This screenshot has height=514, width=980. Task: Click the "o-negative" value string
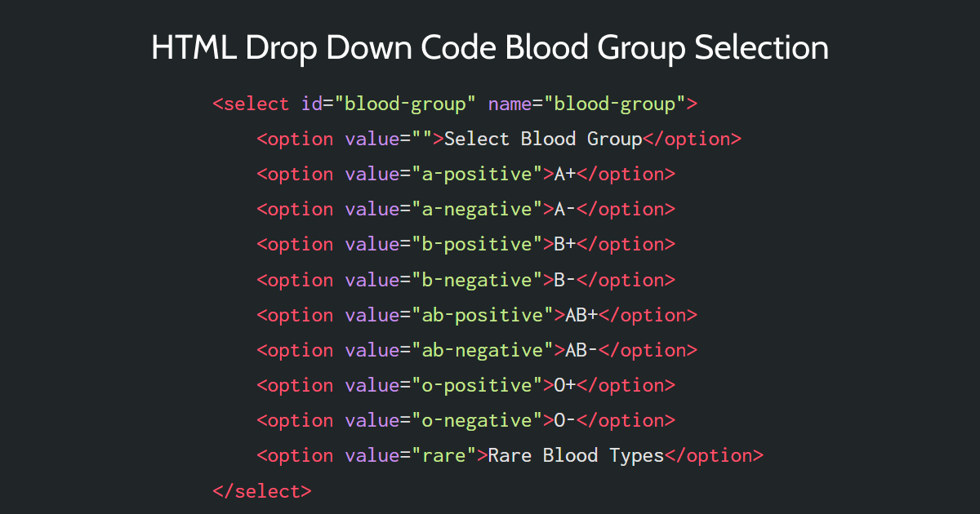477,420
